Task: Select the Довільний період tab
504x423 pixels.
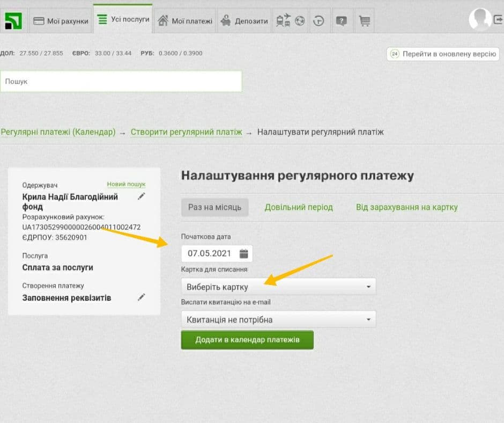Action: [299, 207]
